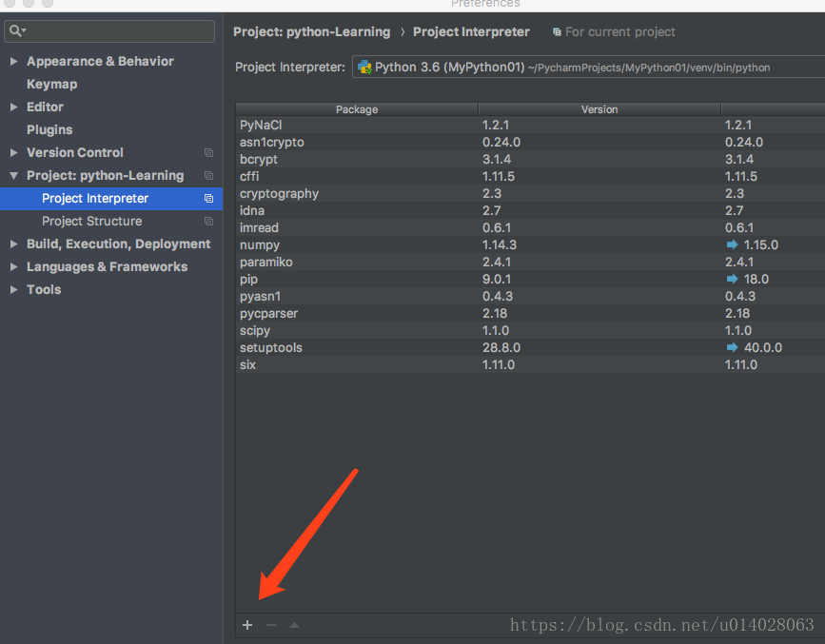Click the Version column header
The image size is (825, 644).
tap(599, 109)
